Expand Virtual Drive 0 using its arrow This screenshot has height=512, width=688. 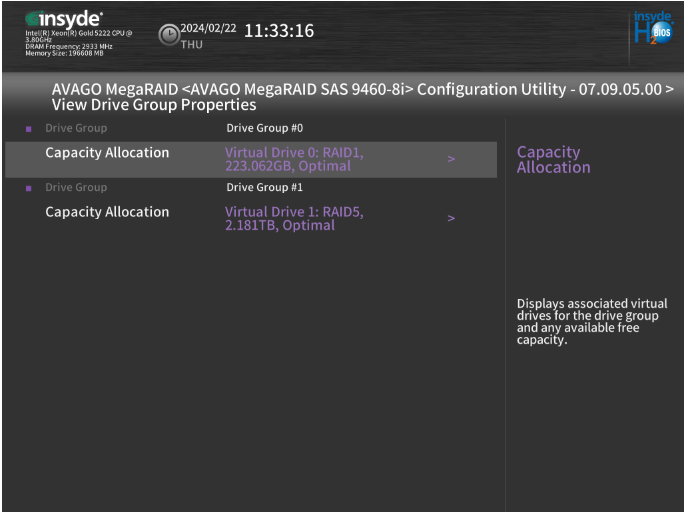[451, 160]
